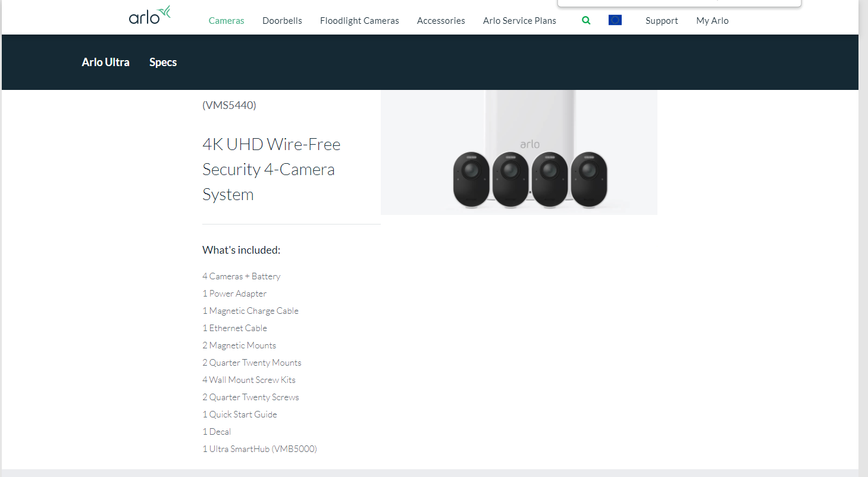This screenshot has height=477, width=868.
Task: Click "4 Cameras + Battery" list item
Action: click(241, 276)
